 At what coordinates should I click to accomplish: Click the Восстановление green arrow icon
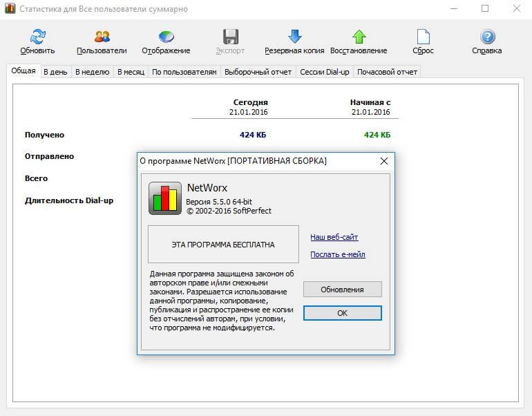pyautogui.click(x=359, y=37)
